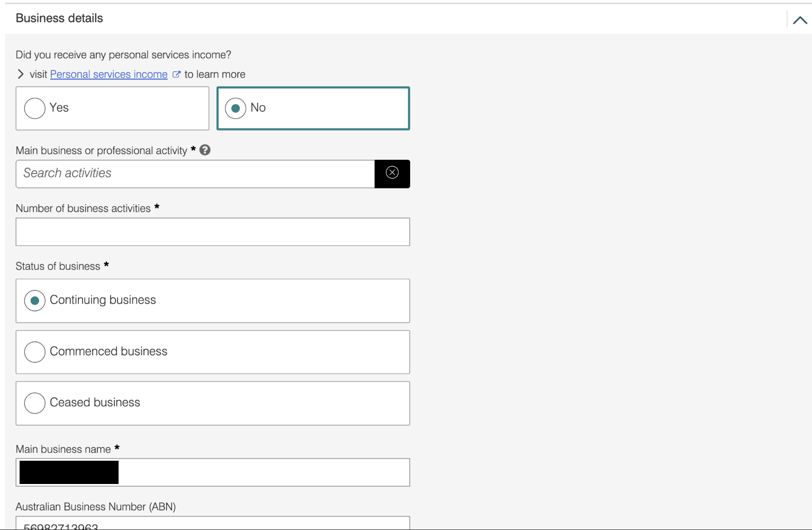This screenshot has height=530, width=812.
Task: Collapse the Business details section
Action: (800, 20)
